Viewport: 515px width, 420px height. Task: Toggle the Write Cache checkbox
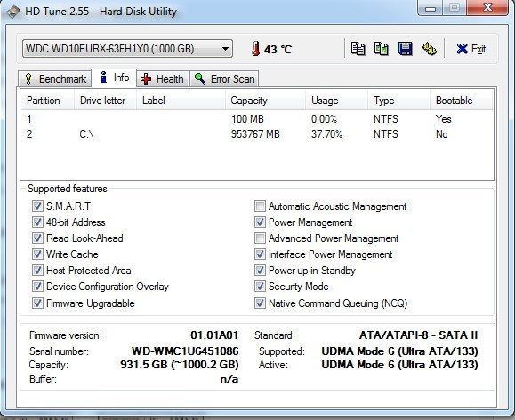(x=37, y=254)
